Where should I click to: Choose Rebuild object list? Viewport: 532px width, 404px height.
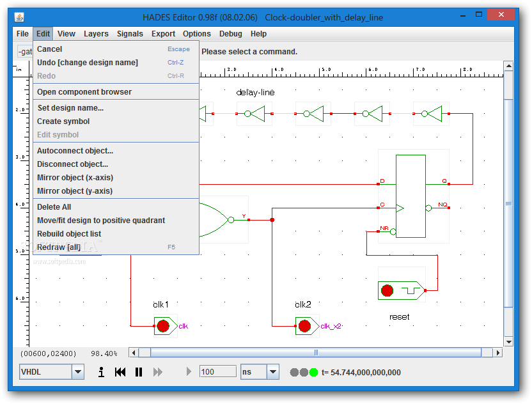[x=116, y=234]
